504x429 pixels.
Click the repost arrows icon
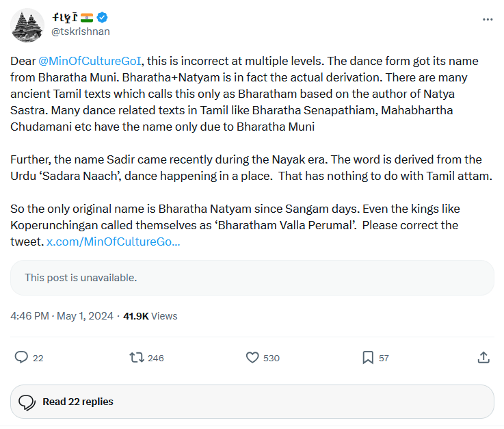click(137, 357)
